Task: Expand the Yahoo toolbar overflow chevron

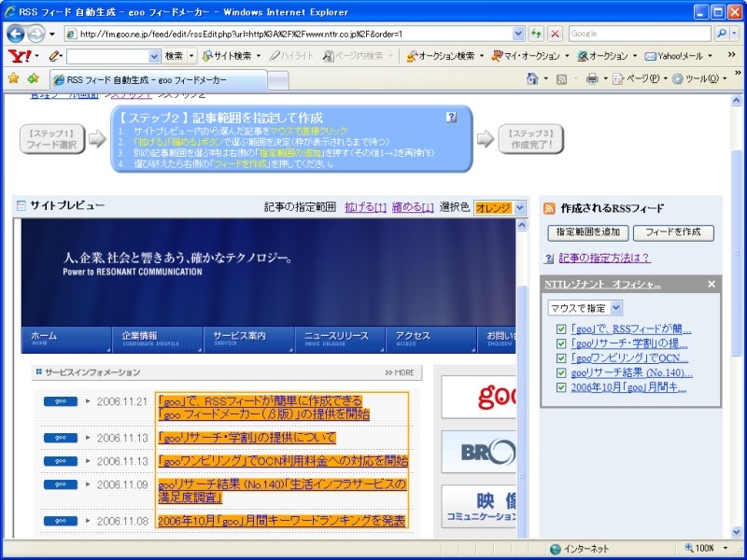Action: (x=732, y=55)
